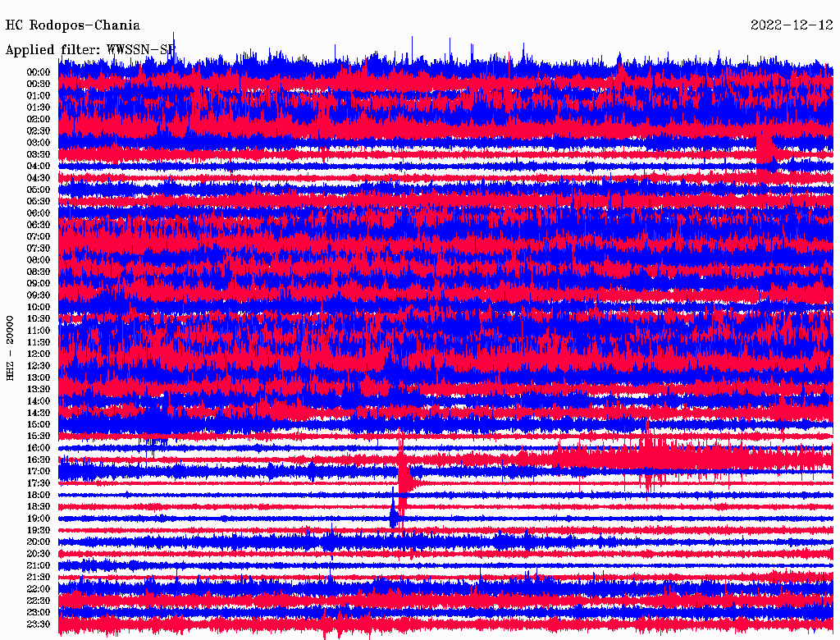
Task: Select the 15:30 time label
Action: click(39, 436)
